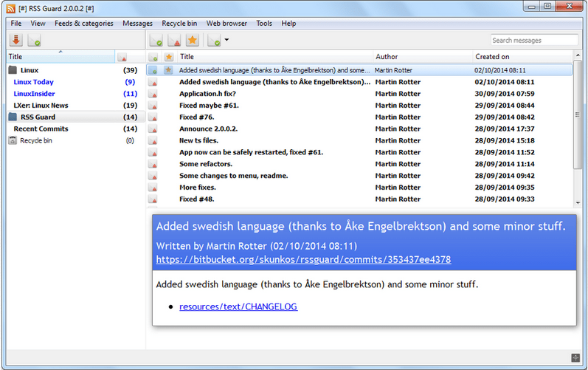
Task: Mark selected messages as unread toolbar button
Action: (x=174, y=40)
